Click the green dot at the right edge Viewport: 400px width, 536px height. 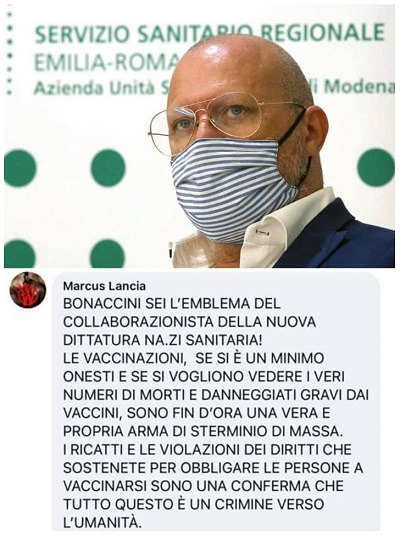click(376, 168)
